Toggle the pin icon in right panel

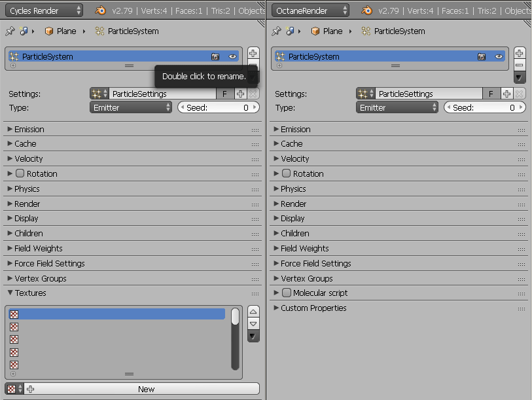click(276, 31)
